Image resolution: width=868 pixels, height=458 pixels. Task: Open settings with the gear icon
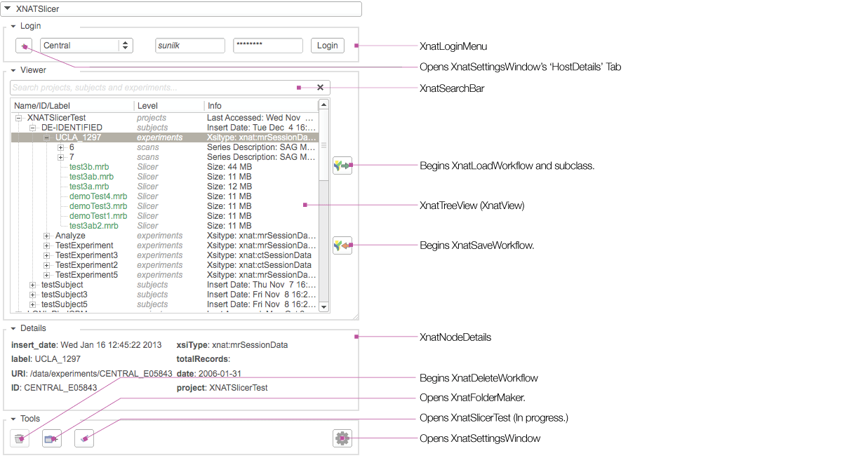(342, 438)
